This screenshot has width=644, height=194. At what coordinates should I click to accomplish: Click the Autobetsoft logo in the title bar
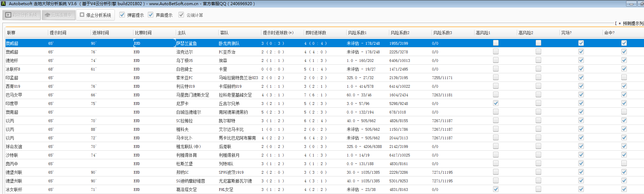click(3, 4)
